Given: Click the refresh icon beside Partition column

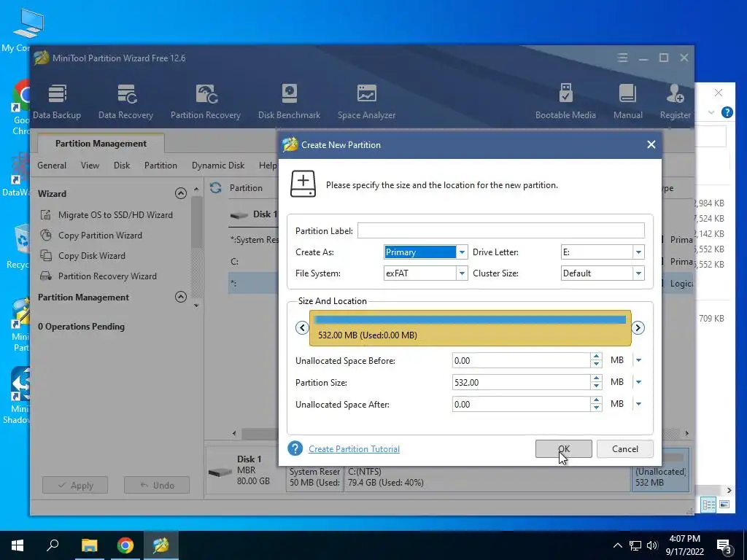Looking at the screenshot, I should pos(216,187).
